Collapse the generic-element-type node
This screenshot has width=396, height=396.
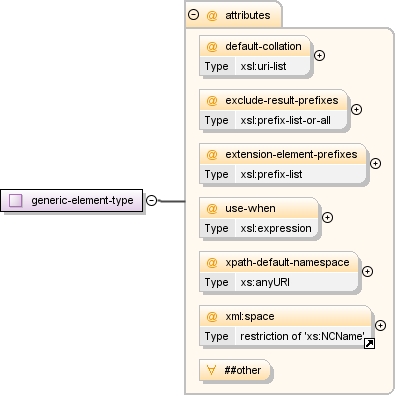tap(152, 200)
